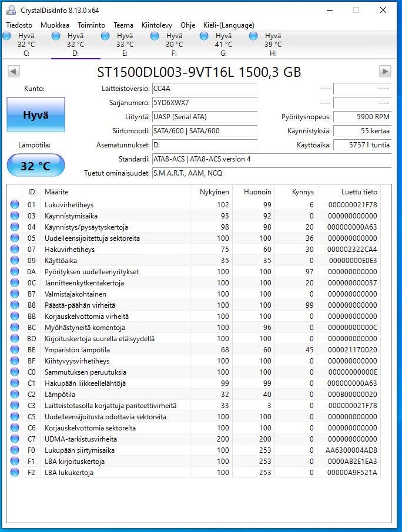Image resolution: width=402 pixels, height=532 pixels.
Task: Click status icon for 0C Jännitteenkytkentäkertoja
Action: pyautogui.click(x=15, y=283)
